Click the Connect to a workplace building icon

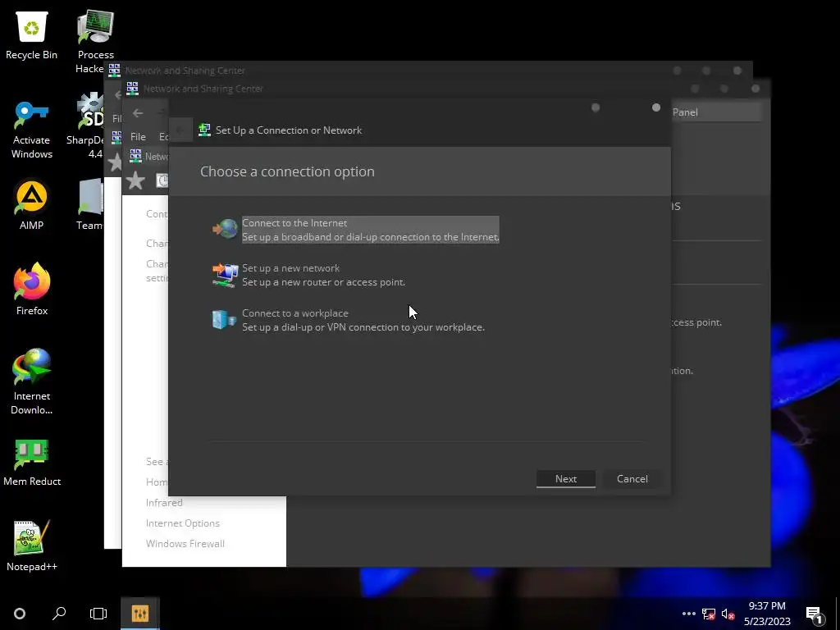[224, 320]
